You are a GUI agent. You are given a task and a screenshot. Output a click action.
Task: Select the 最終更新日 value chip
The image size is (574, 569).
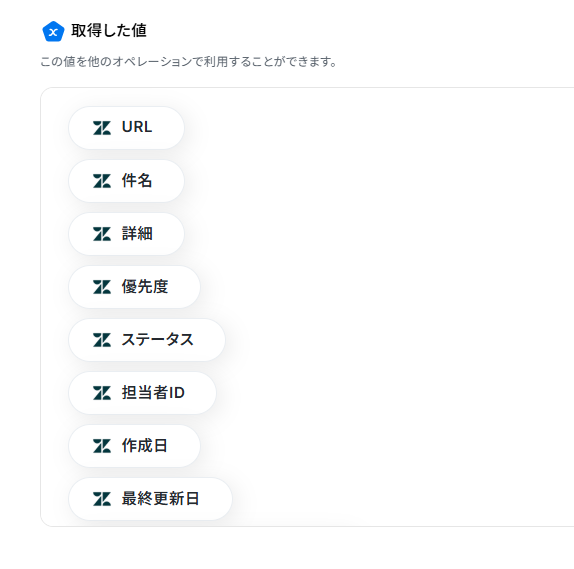tap(150, 499)
